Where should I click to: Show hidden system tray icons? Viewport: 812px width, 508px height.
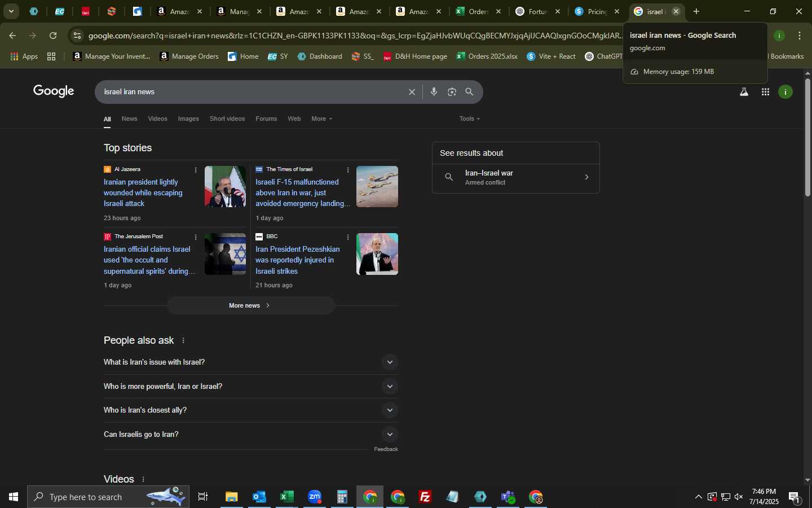[x=698, y=497]
